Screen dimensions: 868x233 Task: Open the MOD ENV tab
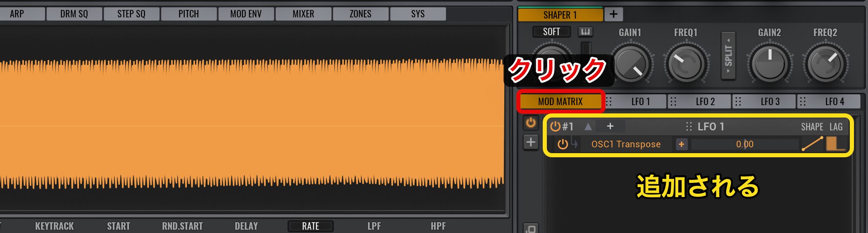(246, 14)
